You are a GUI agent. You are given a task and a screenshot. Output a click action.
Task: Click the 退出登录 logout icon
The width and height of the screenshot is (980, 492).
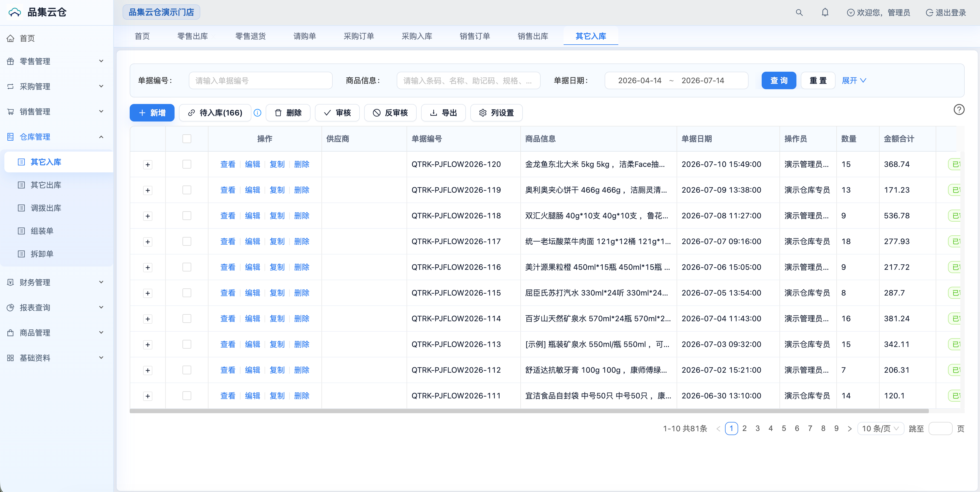click(x=929, y=13)
